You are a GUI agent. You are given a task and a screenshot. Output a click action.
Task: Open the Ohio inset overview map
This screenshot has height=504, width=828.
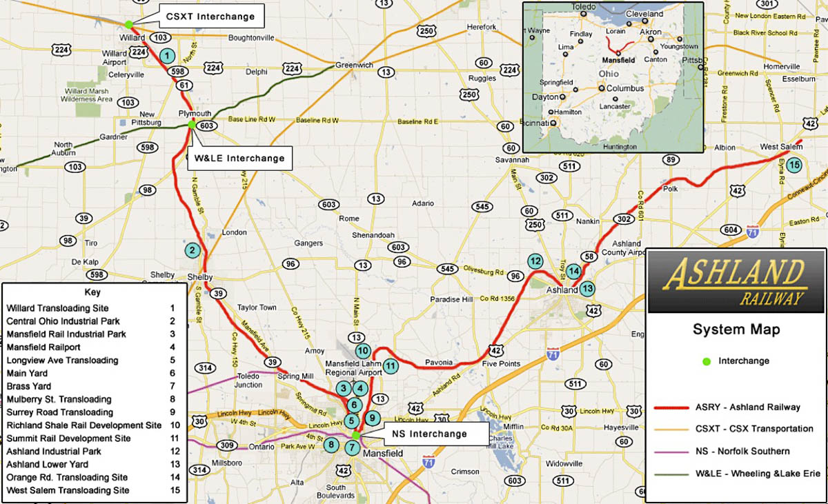(613, 76)
